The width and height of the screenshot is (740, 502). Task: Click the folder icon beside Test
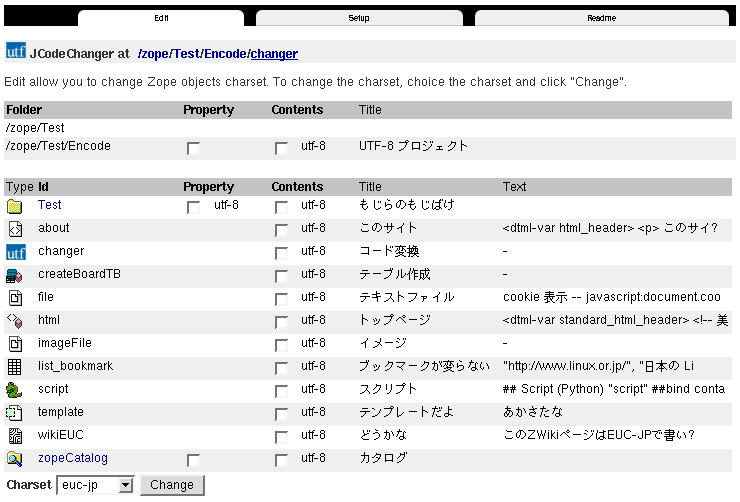click(x=15, y=206)
